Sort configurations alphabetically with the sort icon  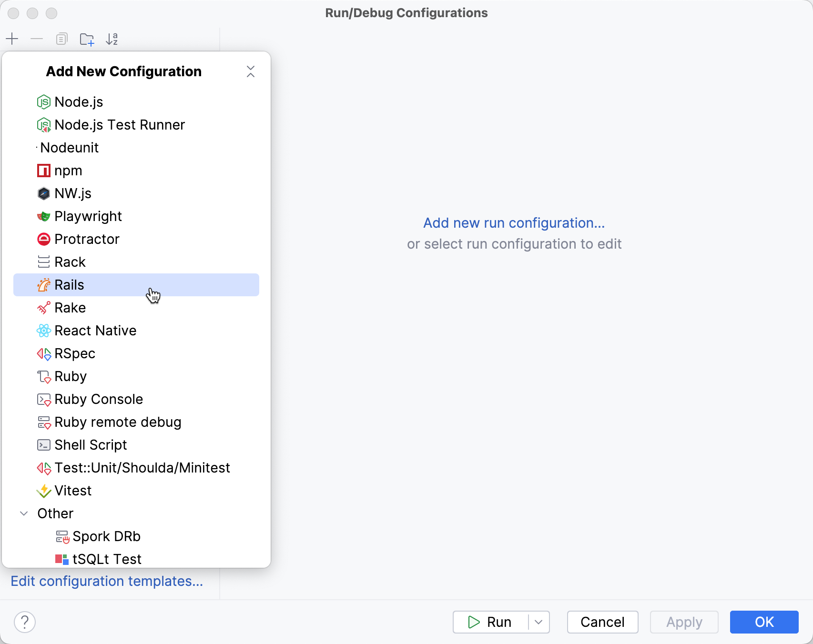coord(112,39)
